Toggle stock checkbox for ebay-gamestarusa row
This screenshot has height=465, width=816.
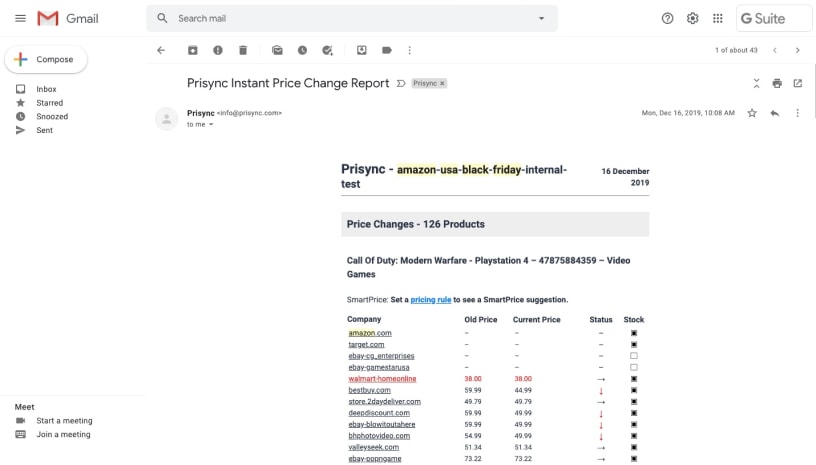634,367
